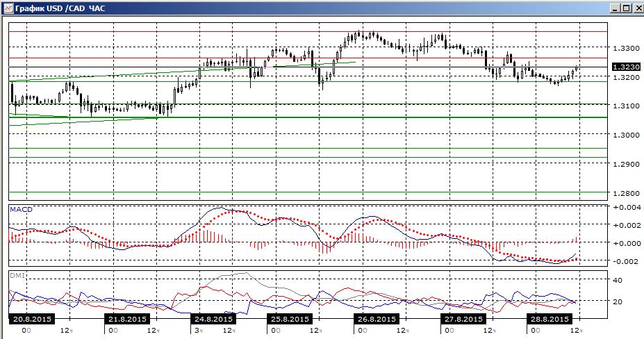Select the 20.8.2015 date marker
Screen dimensions: 644x339
tap(32, 319)
